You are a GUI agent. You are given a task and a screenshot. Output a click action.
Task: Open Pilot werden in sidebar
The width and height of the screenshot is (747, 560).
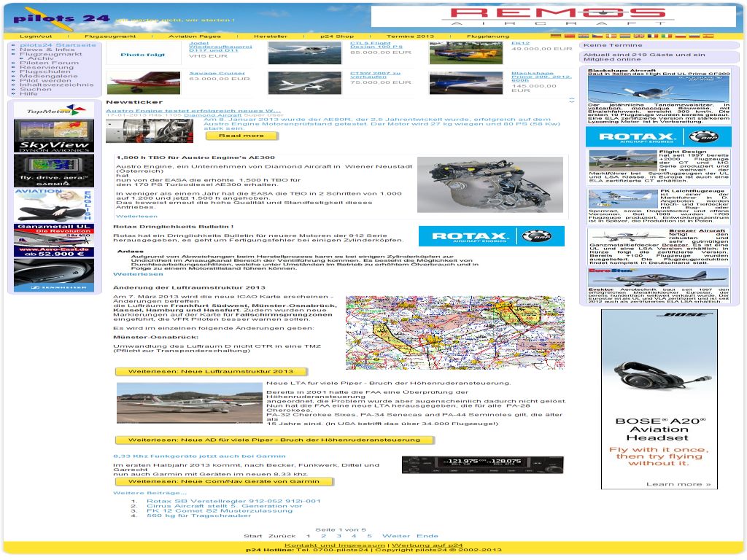pos(45,80)
